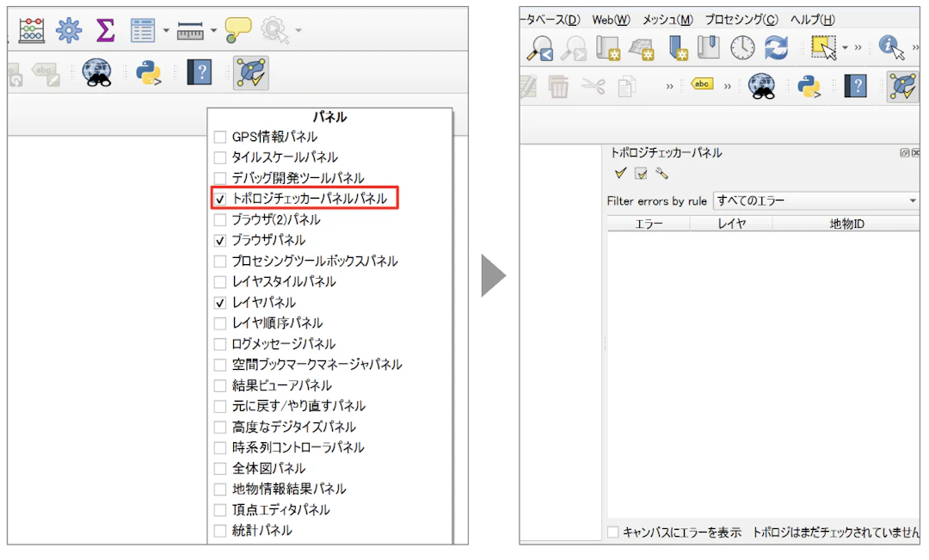Click Validate All checkmark in Topology panel
This screenshot has height=560, width=929.
[620, 173]
